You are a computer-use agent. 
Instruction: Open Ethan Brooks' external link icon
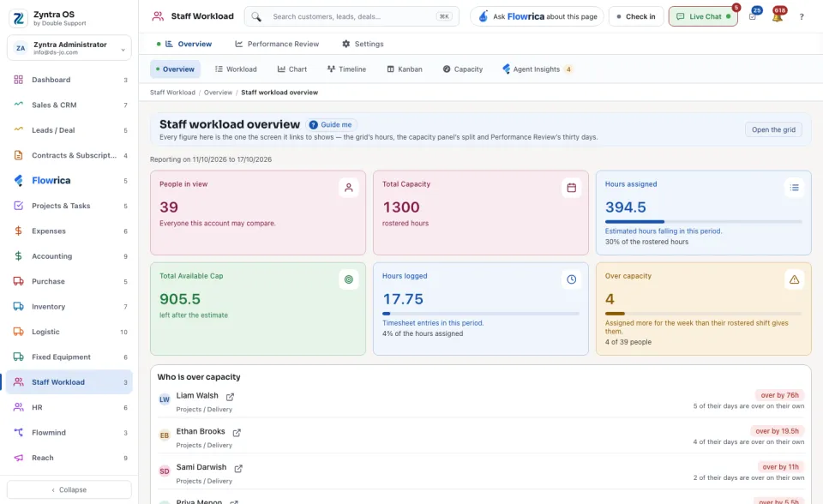tap(237, 432)
